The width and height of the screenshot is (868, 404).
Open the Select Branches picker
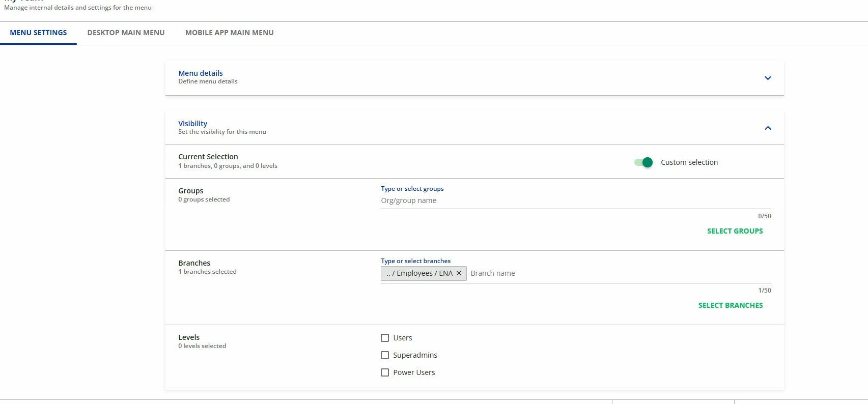pyautogui.click(x=730, y=305)
